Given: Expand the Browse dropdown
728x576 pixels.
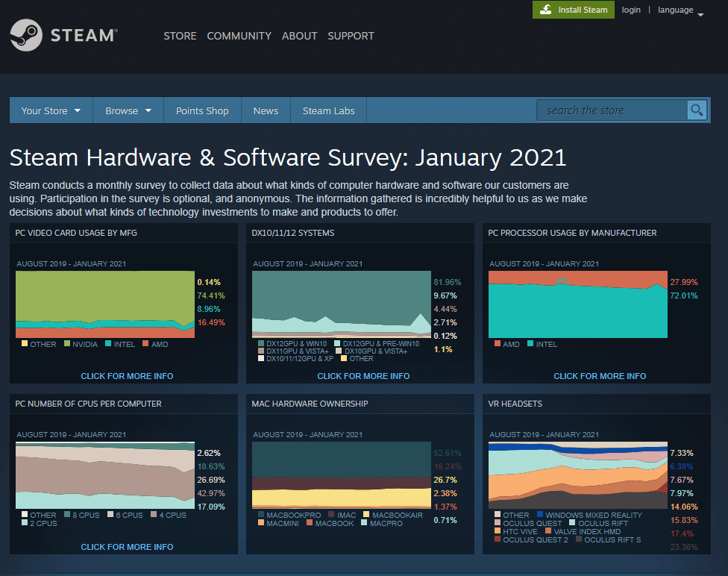Looking at the screenshot, I should click(x=128, y=110).
